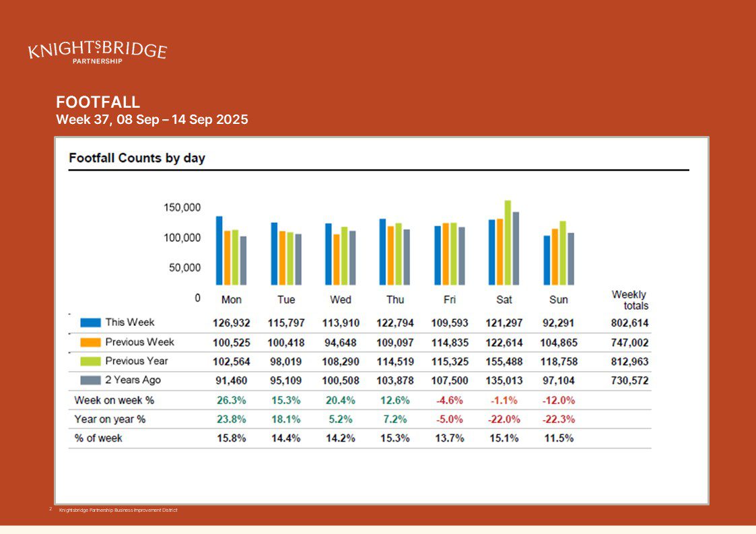Click the tall green Saturday Previous Year bar
Screen dimensions: 756x534
[508, 242]
